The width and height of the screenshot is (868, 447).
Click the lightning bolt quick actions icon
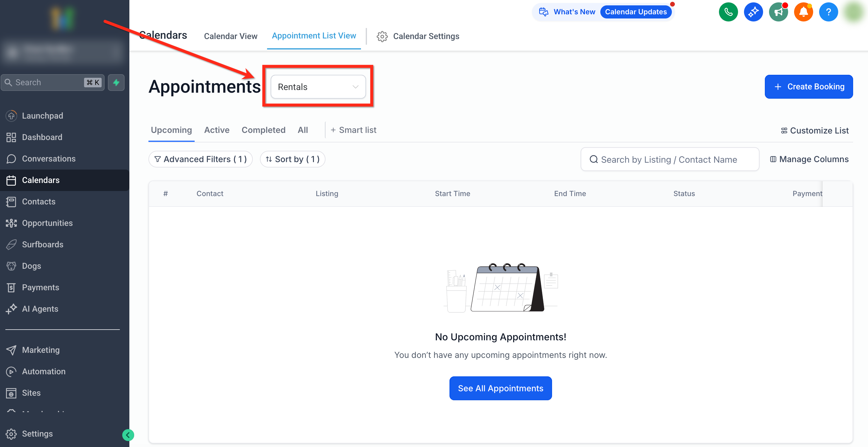[x=116, y=83]
